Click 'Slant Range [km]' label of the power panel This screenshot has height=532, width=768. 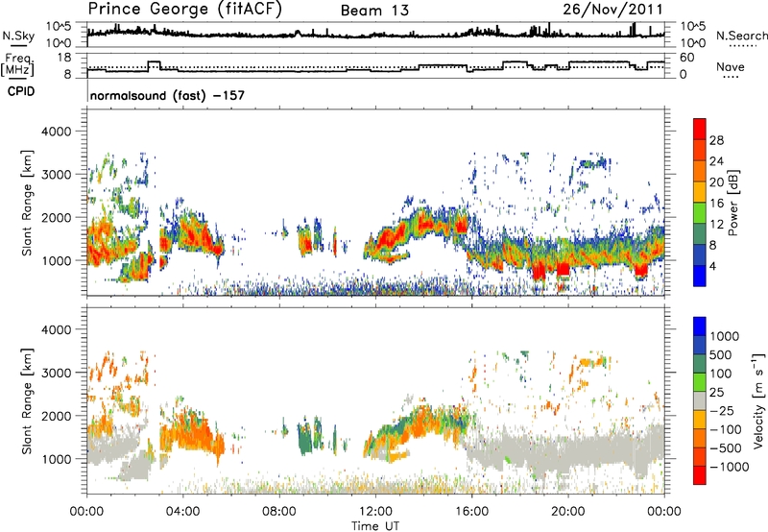click(27, 203)
